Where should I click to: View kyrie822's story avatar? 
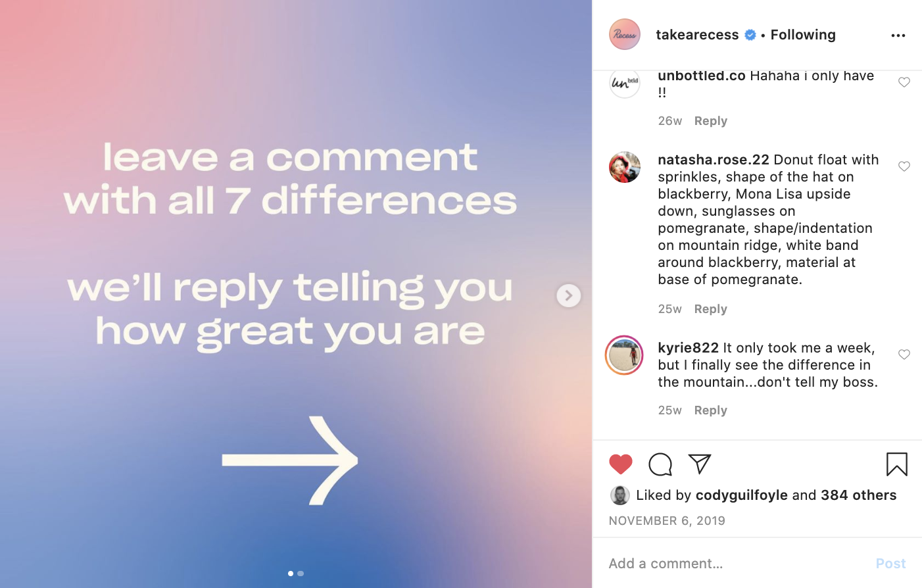click(x=624, y=355)
